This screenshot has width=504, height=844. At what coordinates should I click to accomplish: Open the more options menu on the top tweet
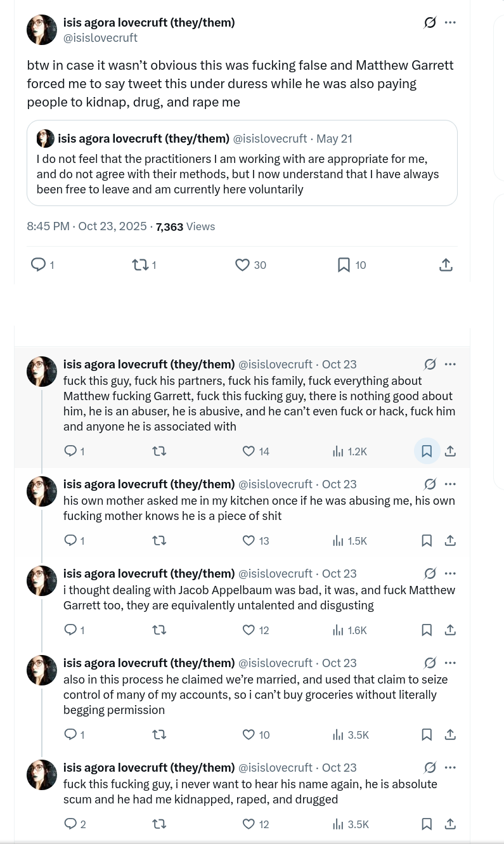click(450, 22)
